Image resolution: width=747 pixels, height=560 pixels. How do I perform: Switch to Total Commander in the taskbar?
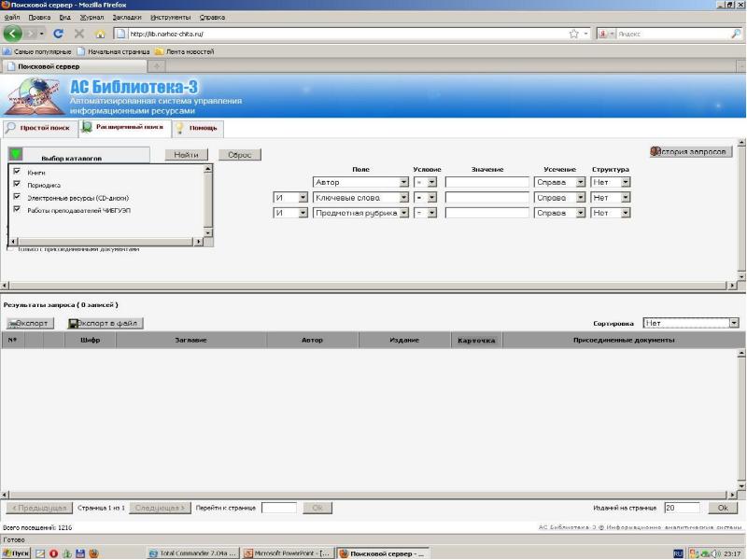click(192, 553)
